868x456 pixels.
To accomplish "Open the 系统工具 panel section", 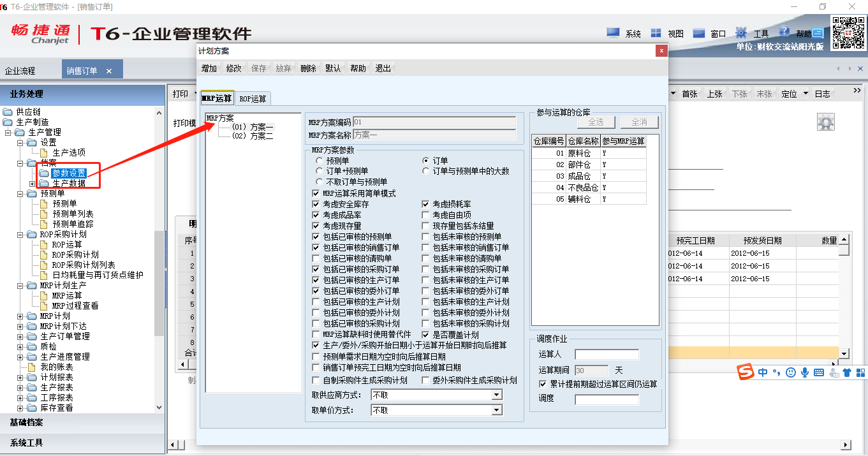I will coord(82,443).
